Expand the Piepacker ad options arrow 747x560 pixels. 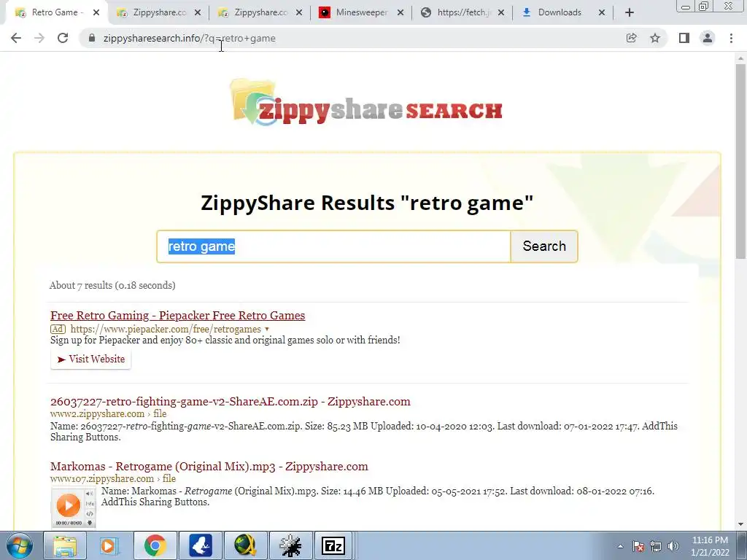click(267, 329)
